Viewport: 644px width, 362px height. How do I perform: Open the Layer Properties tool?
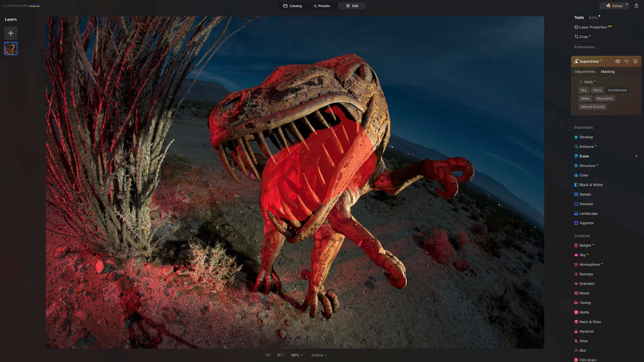tap(592, 27)
